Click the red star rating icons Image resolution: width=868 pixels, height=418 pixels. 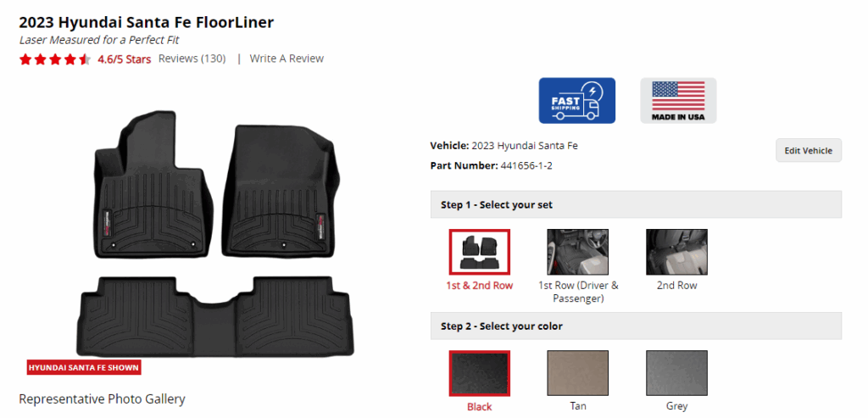55,59
